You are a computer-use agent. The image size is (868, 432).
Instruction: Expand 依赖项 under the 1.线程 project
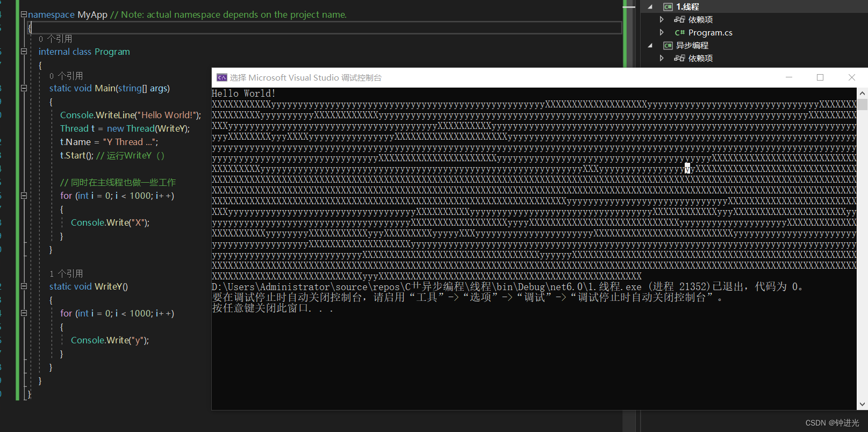click(662, 19)
